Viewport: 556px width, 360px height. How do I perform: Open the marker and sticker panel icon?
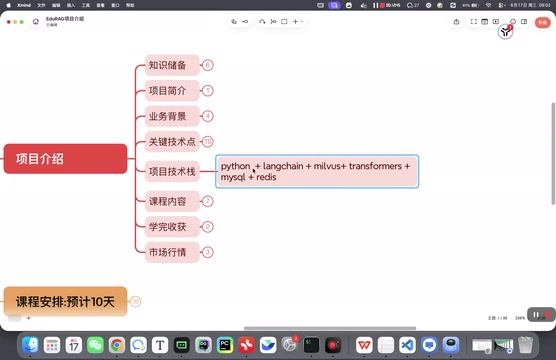point(513,21)
